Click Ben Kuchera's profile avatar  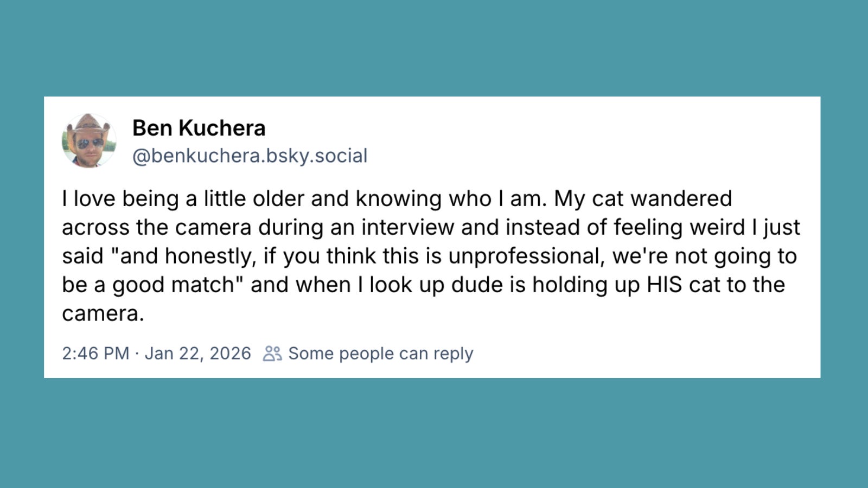click(x=89, y=141)
